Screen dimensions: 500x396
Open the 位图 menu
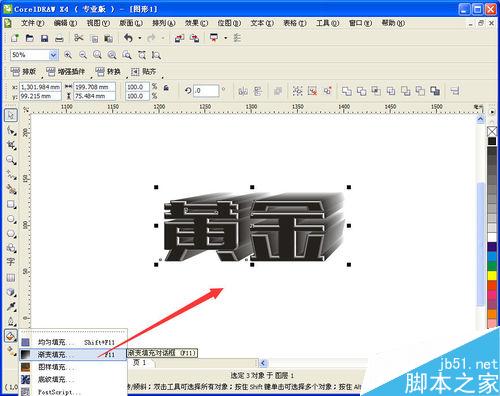click(229, 23)
